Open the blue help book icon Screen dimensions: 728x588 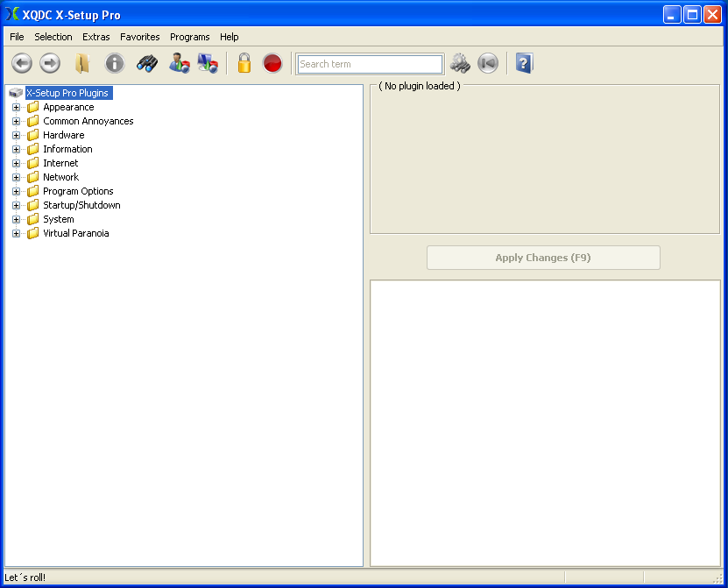pos(525,63)
